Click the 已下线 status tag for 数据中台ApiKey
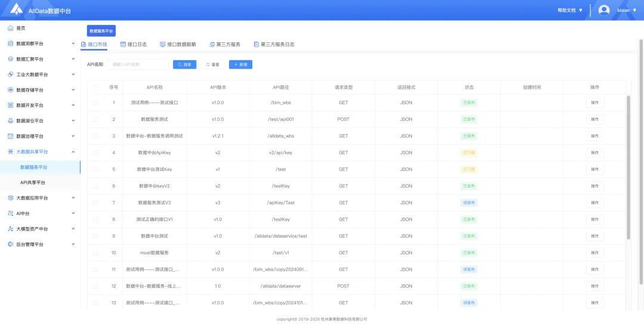The image size is (644, 326). tap(469, 153)
